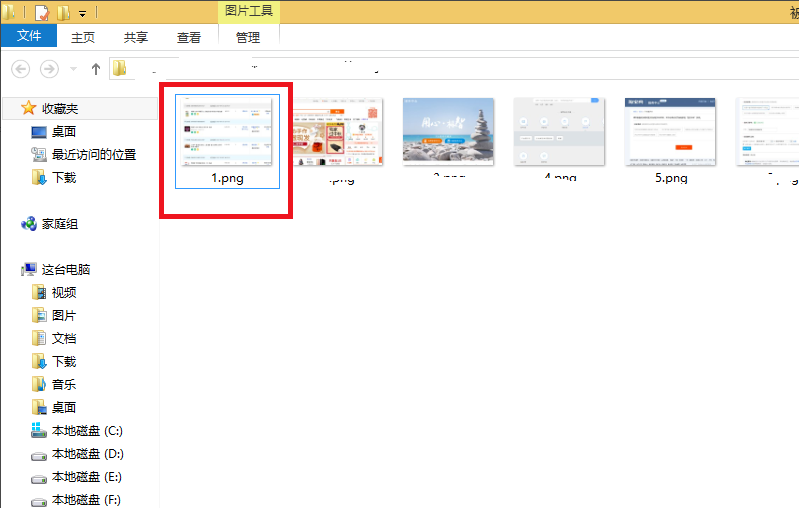Click the 音乐 folder icon

click(x=39, y=385)
